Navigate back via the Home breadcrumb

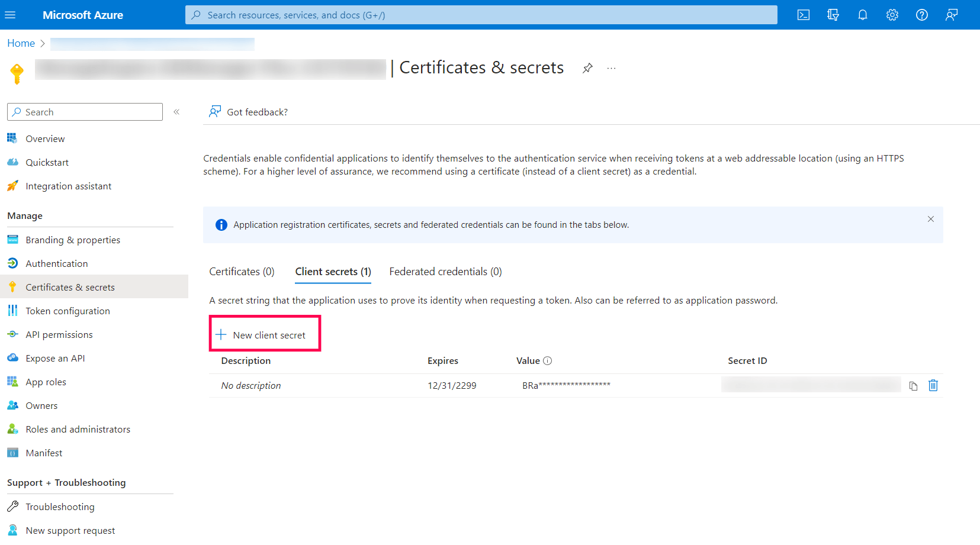(x=21, y=43)
